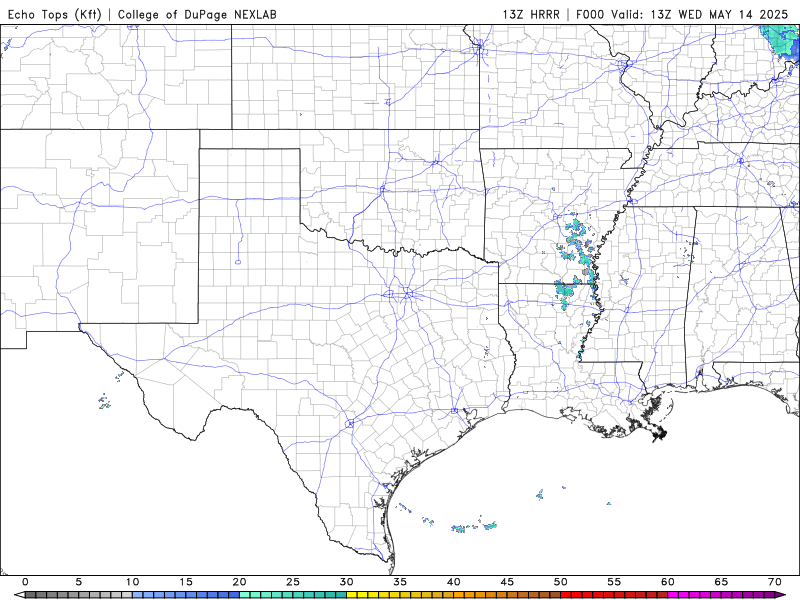This screenshot has height=600, width=800.
Task: Click the color bar label '60'
Action: coord(668,582)
